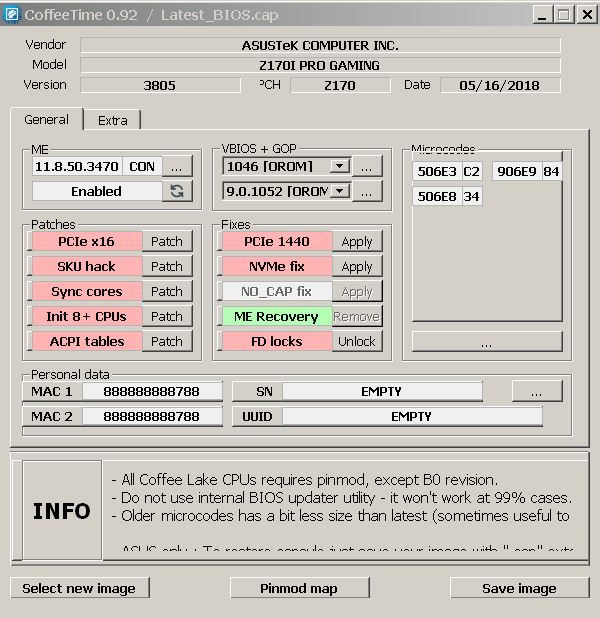
Task: Click the UUID field showing EMPTY
Action: pyautogui.click(x=412, y=416)
